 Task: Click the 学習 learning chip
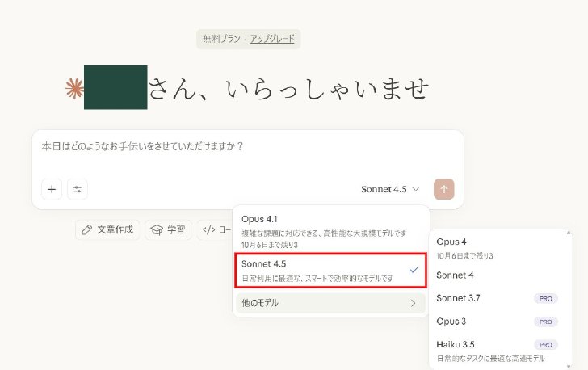(x=168, y=229)
